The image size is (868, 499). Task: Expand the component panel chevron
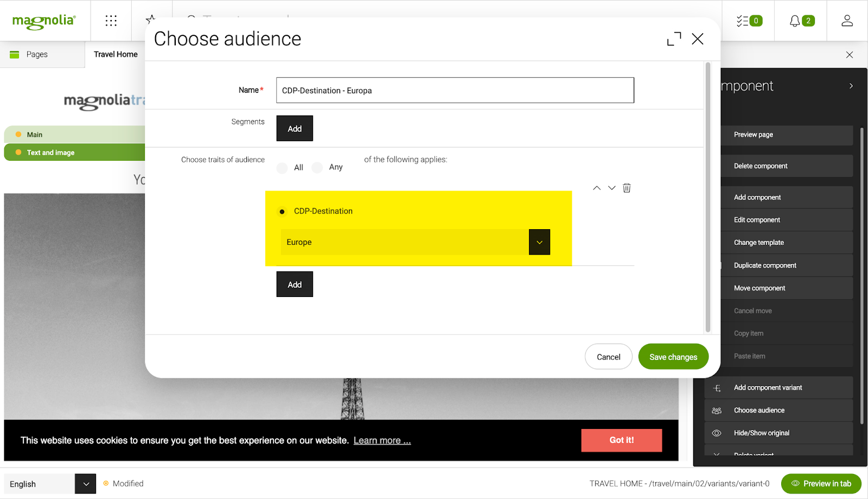point(851,86)
